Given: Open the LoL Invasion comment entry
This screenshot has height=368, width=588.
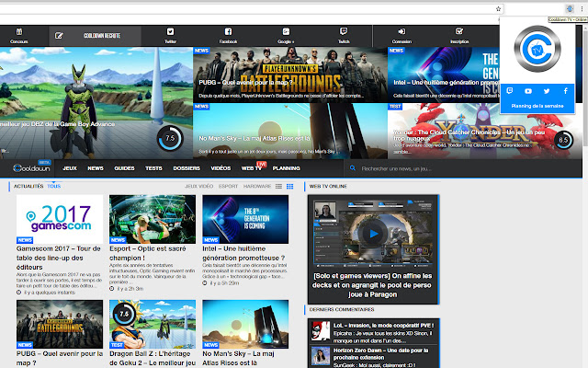Looking at the screenshot, I should point(374,332).
